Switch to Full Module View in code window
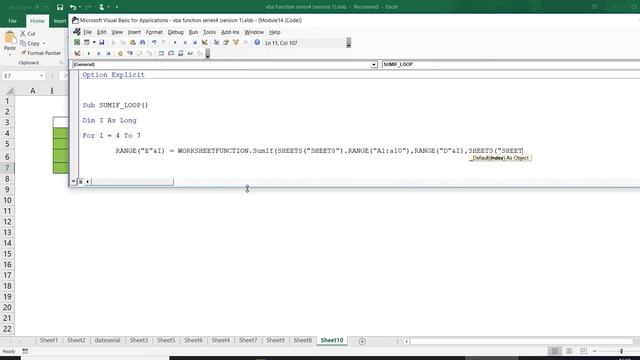The width and height of the screenshot is (640, 360). pos(80,182)
